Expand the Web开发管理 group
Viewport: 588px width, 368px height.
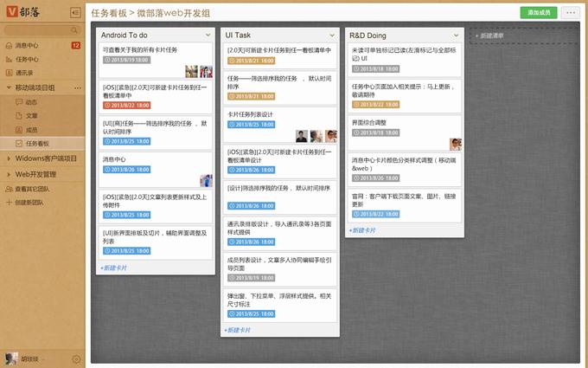point(8,173)
